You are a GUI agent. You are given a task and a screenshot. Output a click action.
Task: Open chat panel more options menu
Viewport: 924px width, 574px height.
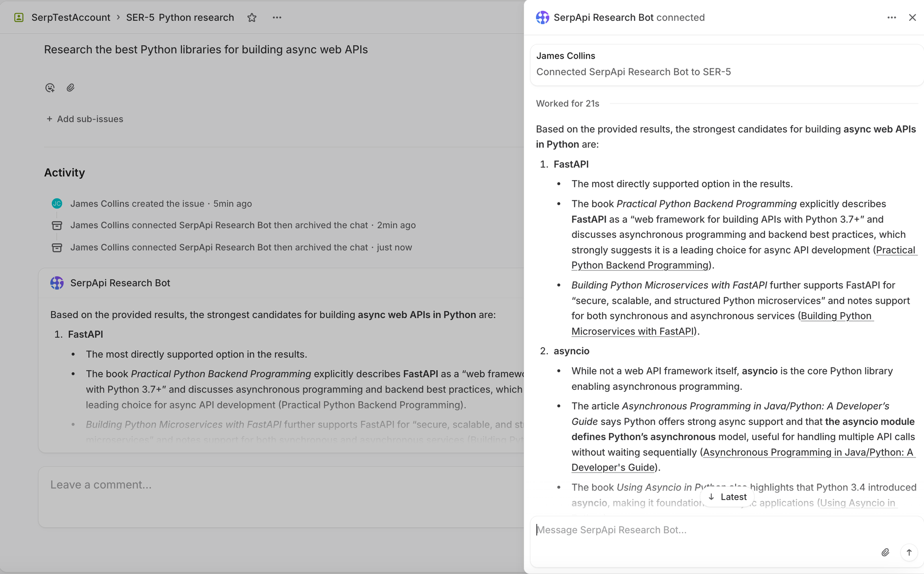(891, 18)
